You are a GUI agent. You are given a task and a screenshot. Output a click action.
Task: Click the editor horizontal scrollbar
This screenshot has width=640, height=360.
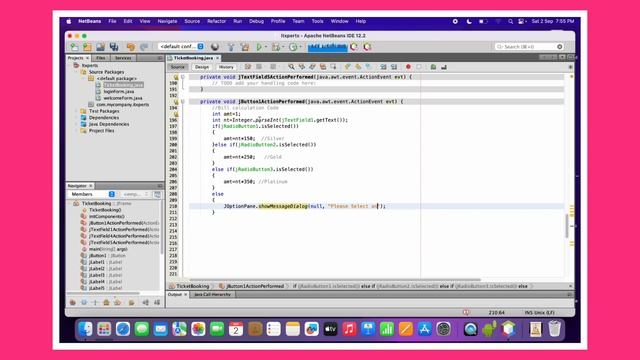335,280
